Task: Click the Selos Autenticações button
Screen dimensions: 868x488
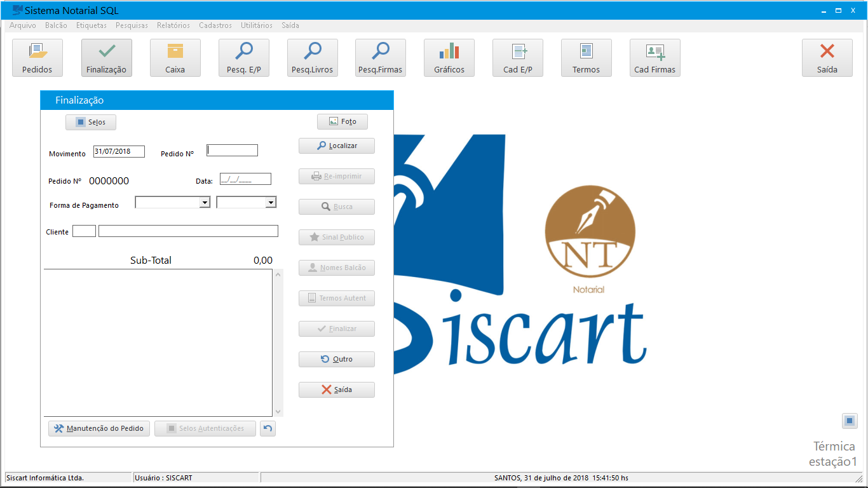Action: tap(205, 428)
